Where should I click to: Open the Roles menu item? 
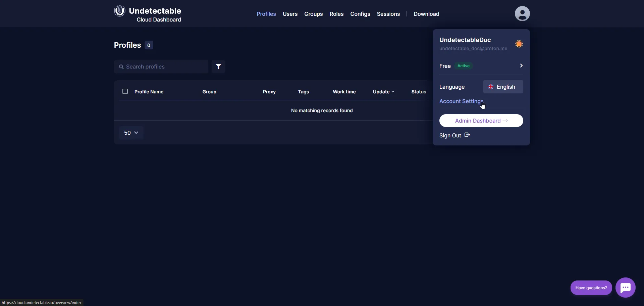pos(336,14)
